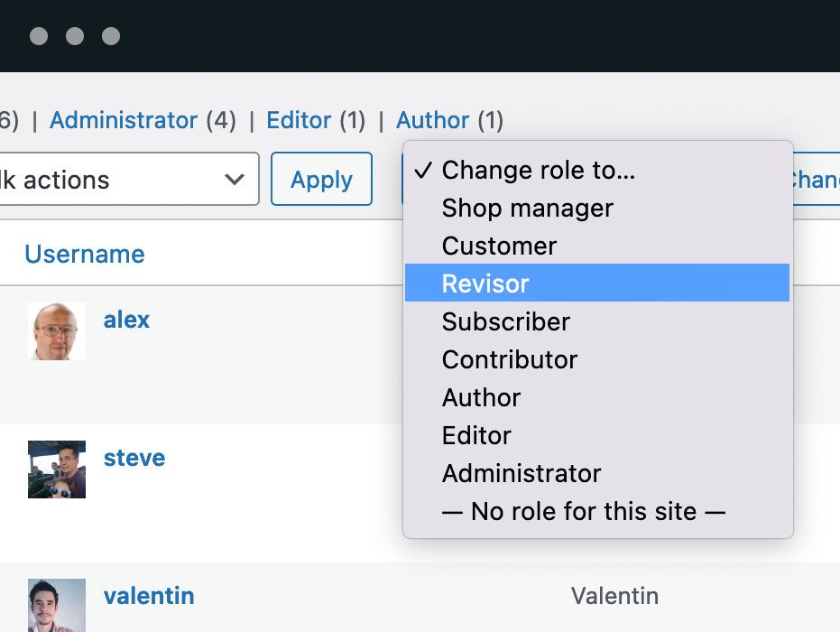Open valentin user profile link
The width and height of the screenshot is (840, 632).
tap(149, 596)
